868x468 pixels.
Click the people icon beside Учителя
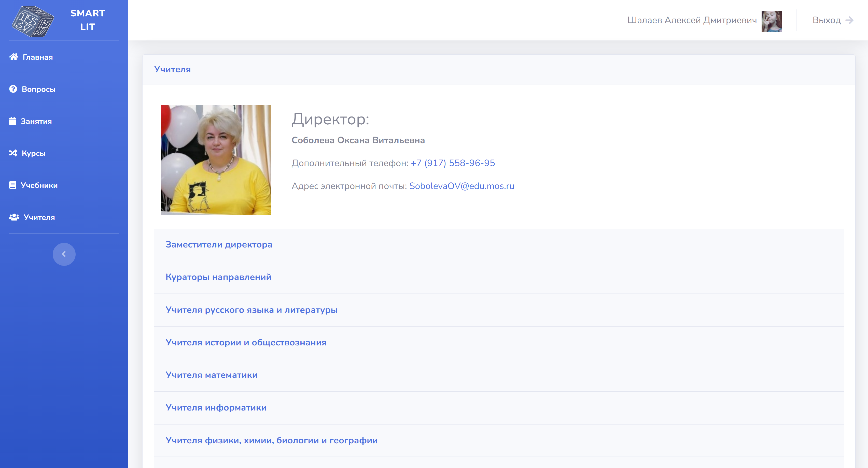[x=14, y=217]
